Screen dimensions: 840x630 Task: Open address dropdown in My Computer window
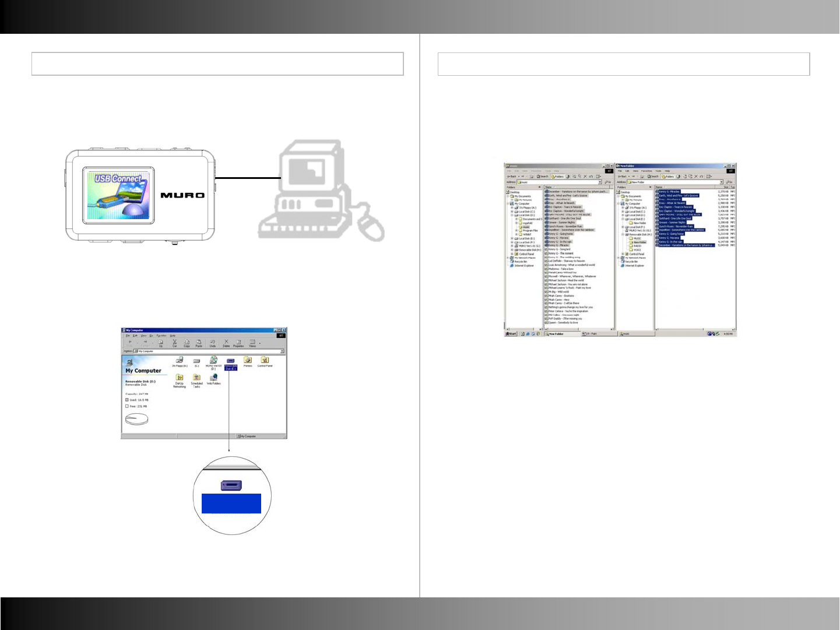282,351
